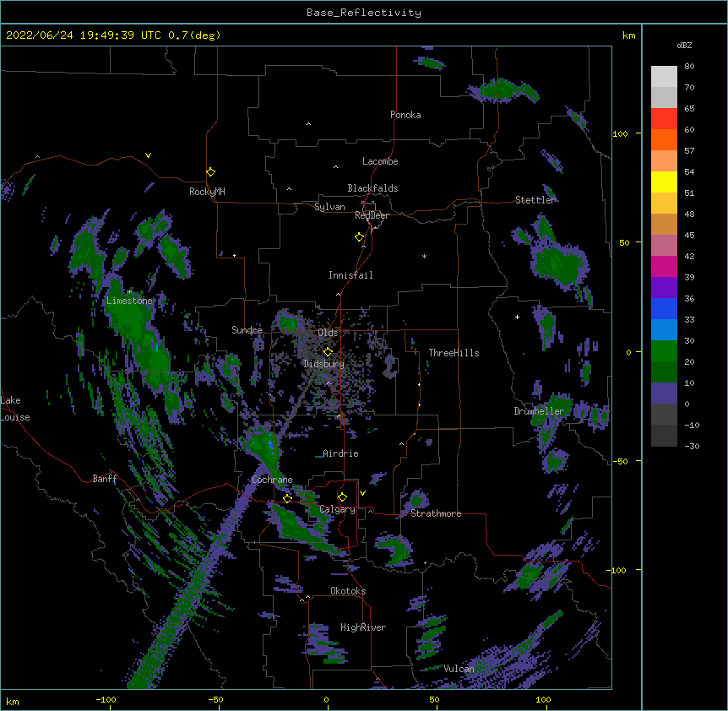Click the white caret marker west of Lacombe
728x711 pixels.
coord(335,167)
